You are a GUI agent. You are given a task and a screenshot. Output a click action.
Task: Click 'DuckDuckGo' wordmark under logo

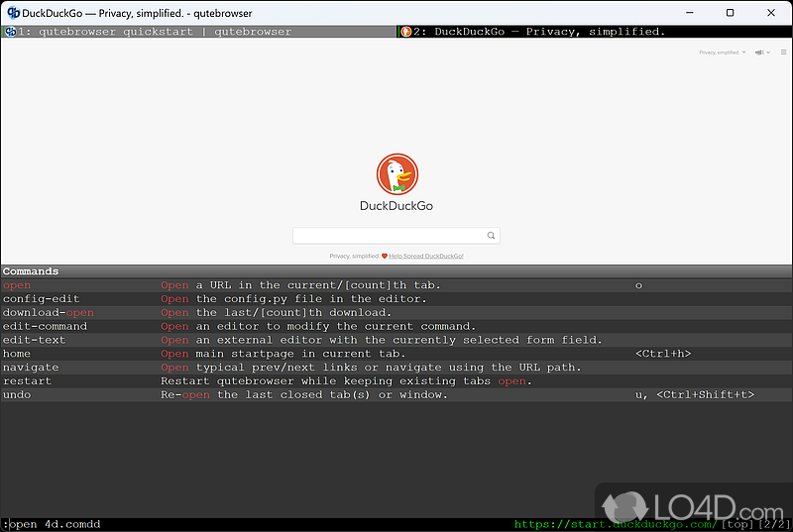[x=396, y=206]
